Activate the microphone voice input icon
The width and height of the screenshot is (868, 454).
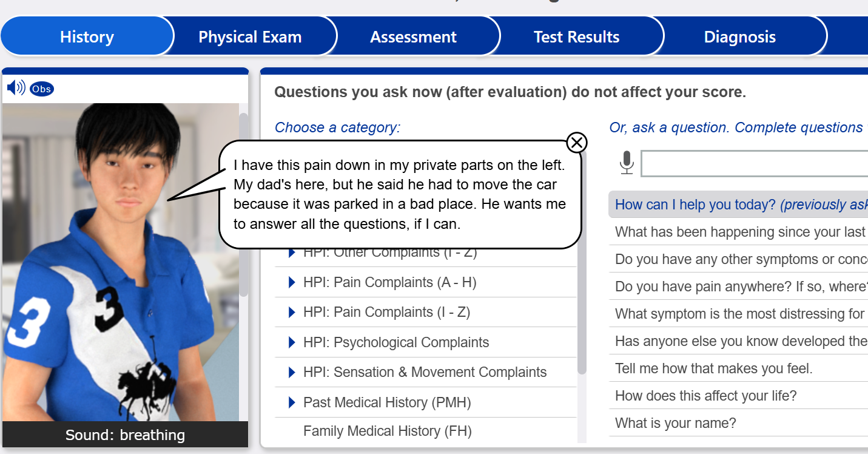pyautogui.click(x=627, y=163)
